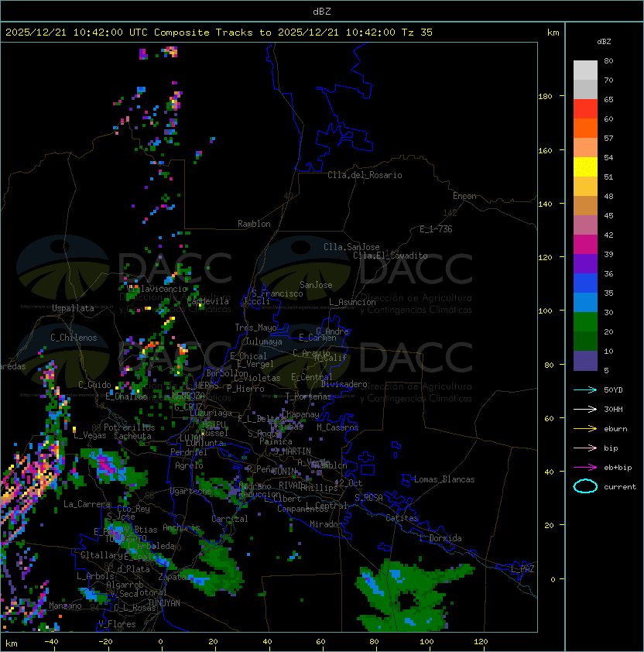This screenshot has width=644, height=652.
Task: Click the La_Carrera map label
Action: pyautogui.click(x=87, y=504)
